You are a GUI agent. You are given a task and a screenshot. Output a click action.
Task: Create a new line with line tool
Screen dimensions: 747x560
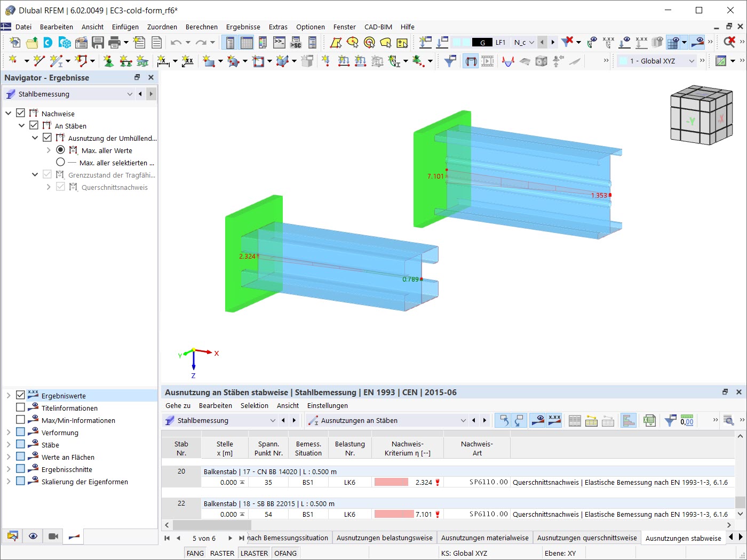pyautogui.click(x=39, y=61)
